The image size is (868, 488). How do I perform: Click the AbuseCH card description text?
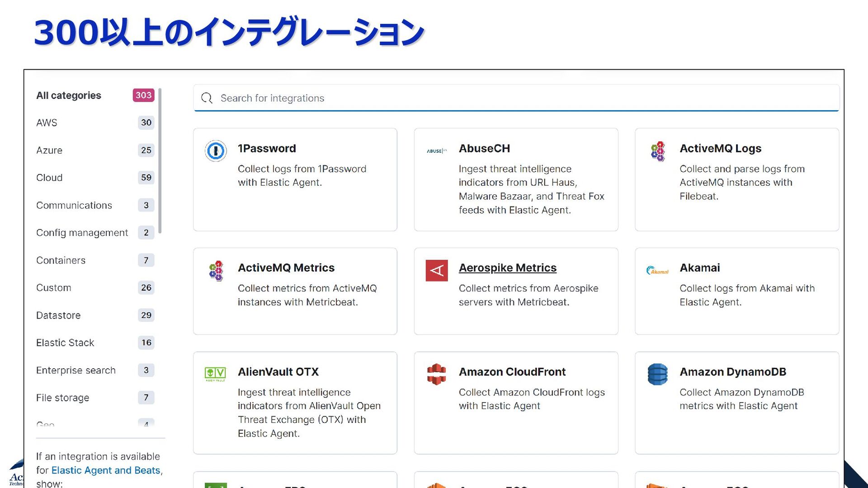(x=531, y=190)
